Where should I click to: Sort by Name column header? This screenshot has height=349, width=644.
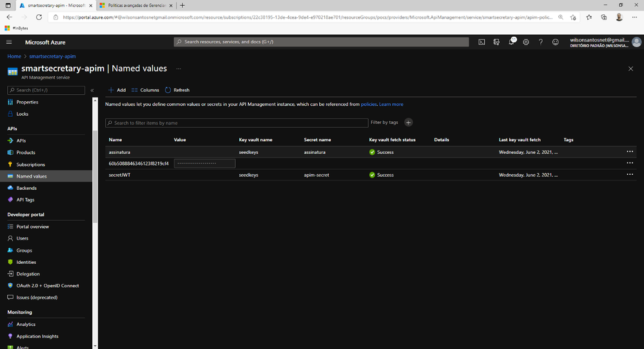(115, 140)
